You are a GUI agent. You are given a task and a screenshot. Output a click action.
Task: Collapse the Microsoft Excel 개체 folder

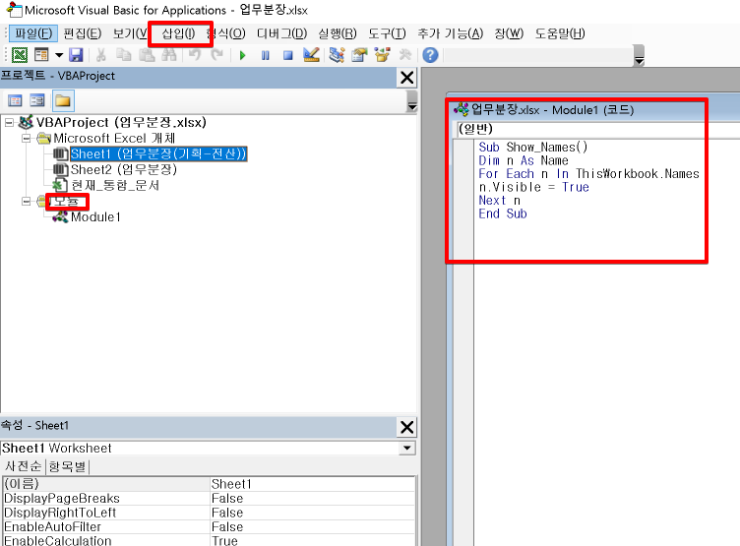[x=26, y=138]
